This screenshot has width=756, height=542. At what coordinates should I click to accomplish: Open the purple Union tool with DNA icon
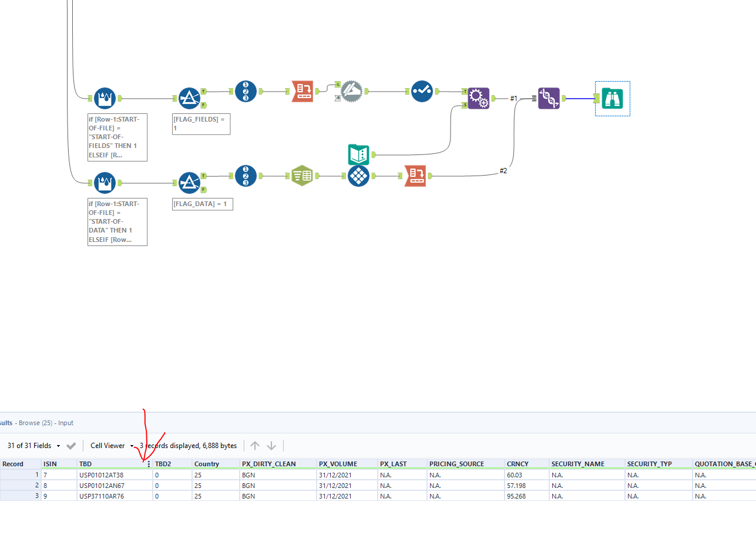(549, 98)
